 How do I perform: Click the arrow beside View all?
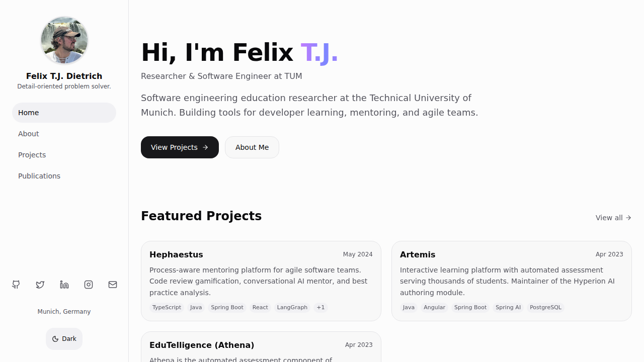(628, 218)
